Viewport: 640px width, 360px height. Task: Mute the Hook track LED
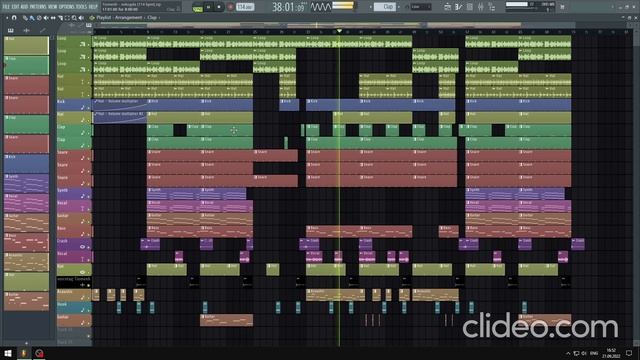89,310
